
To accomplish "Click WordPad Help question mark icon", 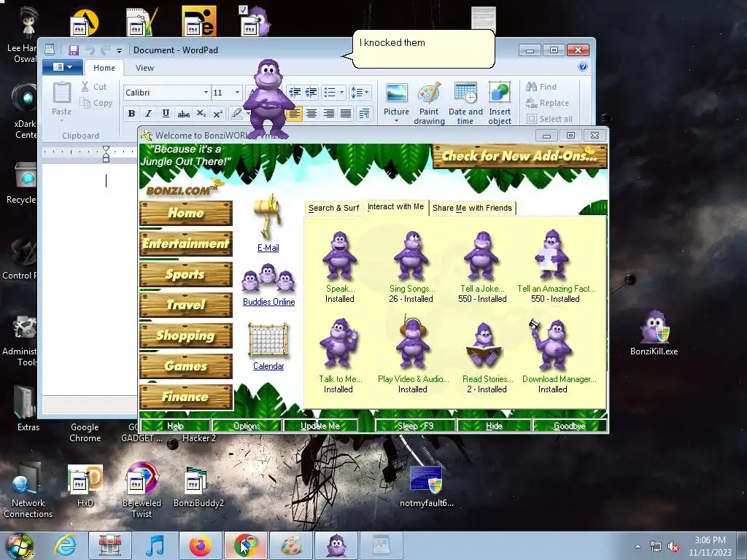I will [582, 66].
